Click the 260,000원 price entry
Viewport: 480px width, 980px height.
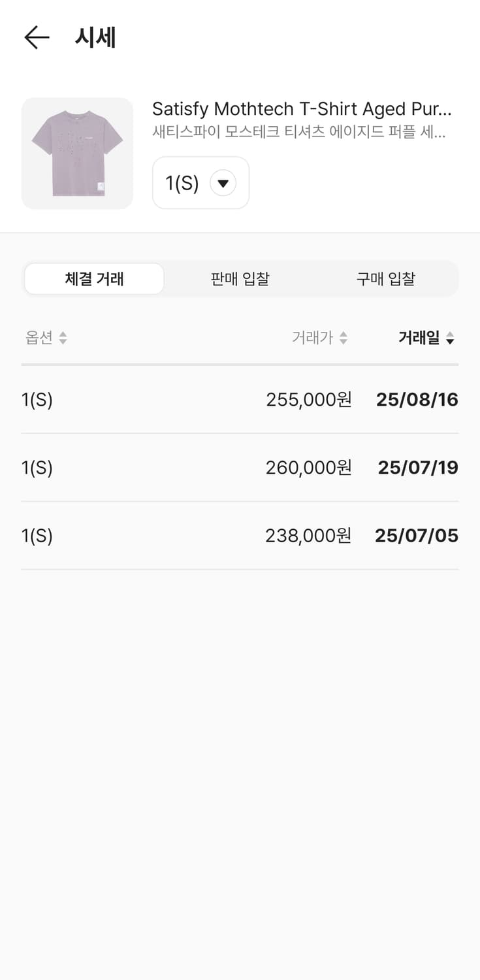point(308,468)
